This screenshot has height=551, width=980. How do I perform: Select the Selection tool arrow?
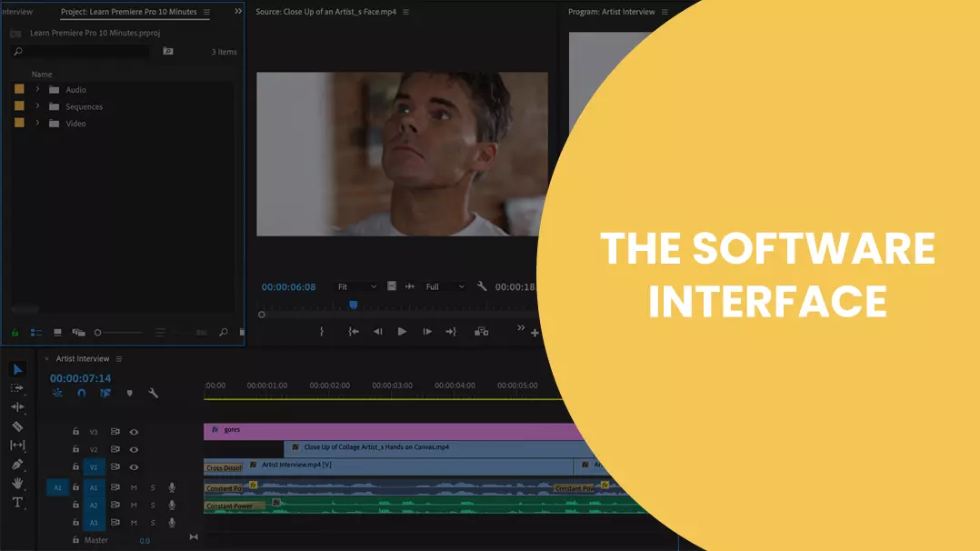[17, 370]
